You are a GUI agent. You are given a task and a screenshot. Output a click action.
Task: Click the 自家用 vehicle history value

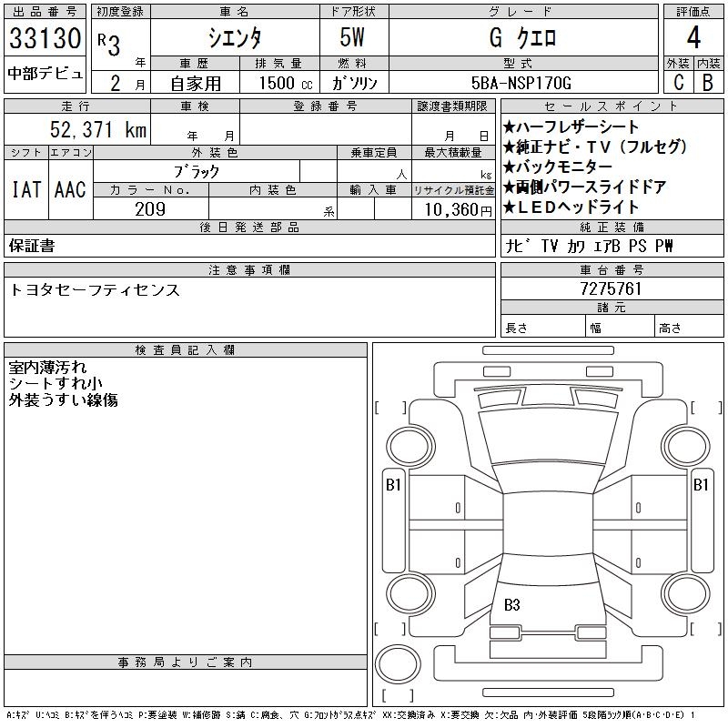pyautogui.click(x=196, y=84)
